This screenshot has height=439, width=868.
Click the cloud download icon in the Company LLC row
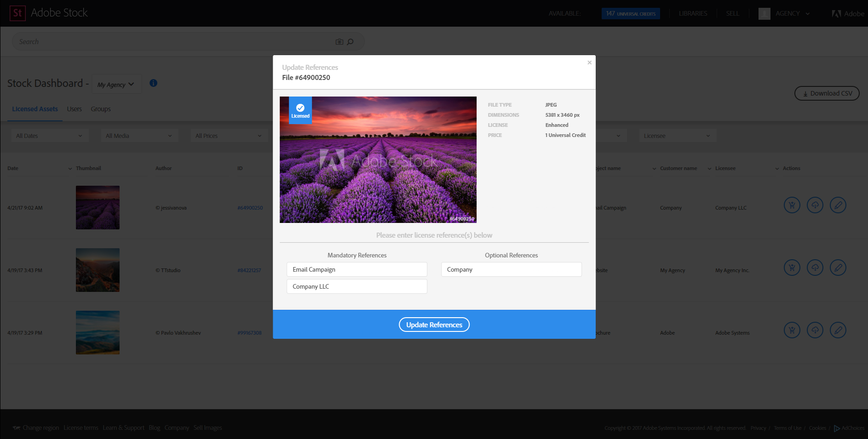815,205
